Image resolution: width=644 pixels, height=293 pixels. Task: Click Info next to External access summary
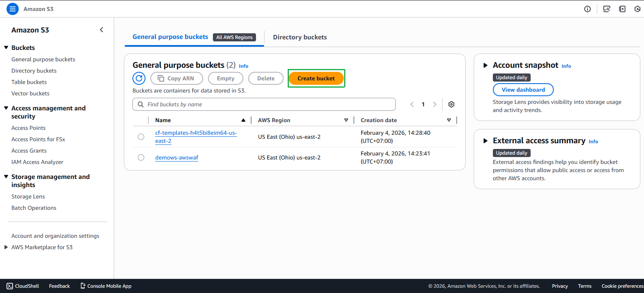[593, 142]
